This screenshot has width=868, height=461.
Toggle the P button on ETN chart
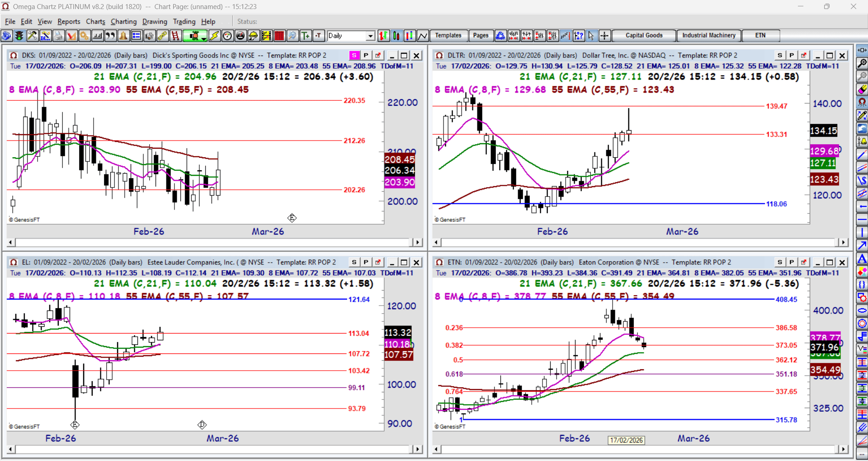pos(792,262)
